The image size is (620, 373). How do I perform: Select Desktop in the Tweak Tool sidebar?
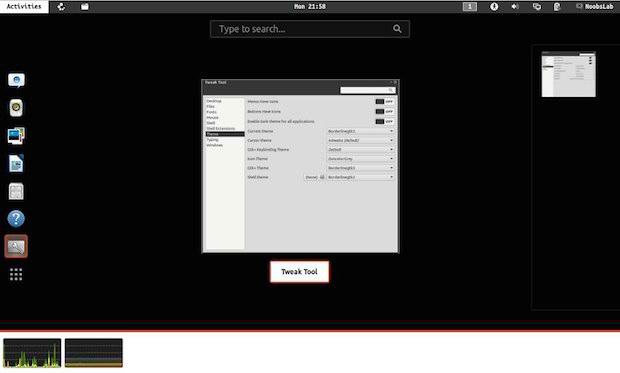[214, 101]
